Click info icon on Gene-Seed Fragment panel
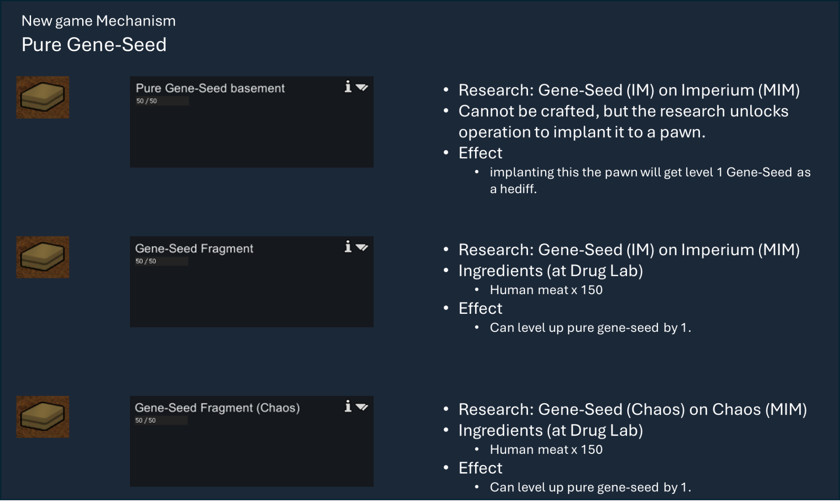 point(348,247)
